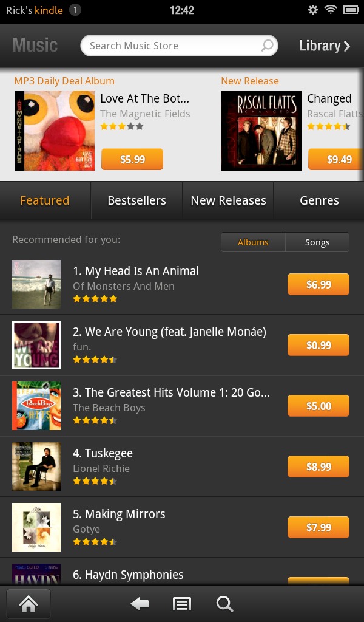Click the magnifier inside search field
This screenshot has width=364, height=622.
[268, 45]
